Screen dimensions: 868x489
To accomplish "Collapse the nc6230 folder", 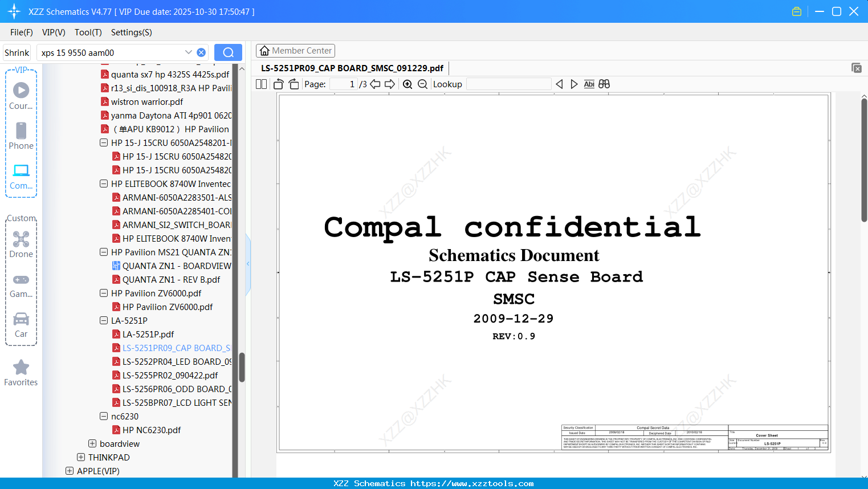I will click(x=104, y=416).
